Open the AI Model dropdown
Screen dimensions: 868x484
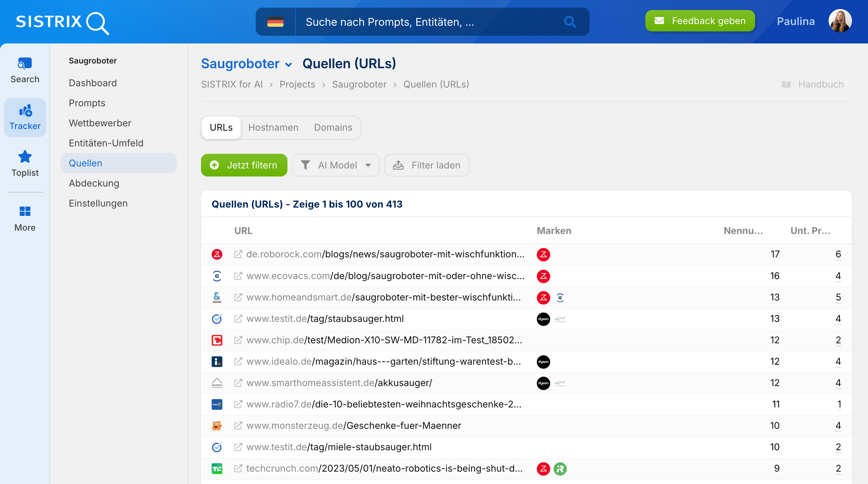(x=336, y=165)
